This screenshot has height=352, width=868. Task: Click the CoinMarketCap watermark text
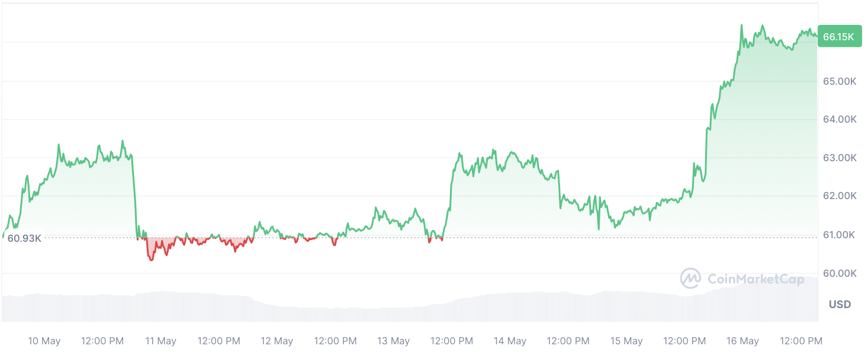click(756, 279)
